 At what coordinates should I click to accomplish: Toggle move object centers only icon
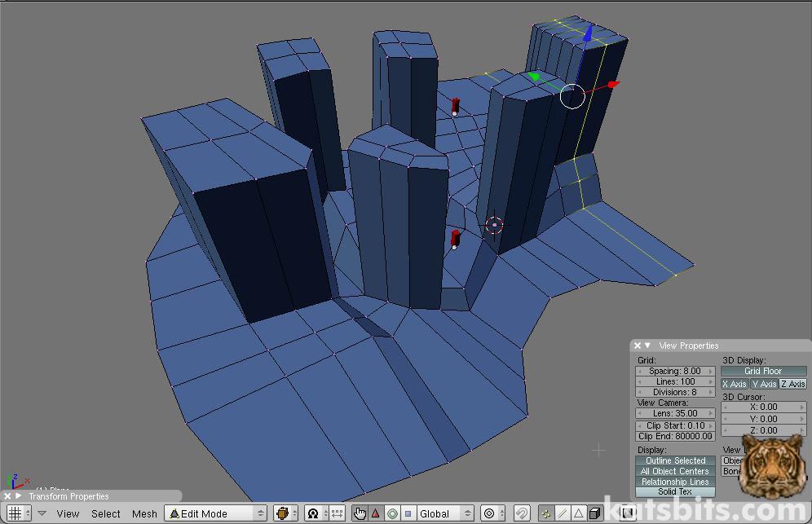tap(338, 513)
